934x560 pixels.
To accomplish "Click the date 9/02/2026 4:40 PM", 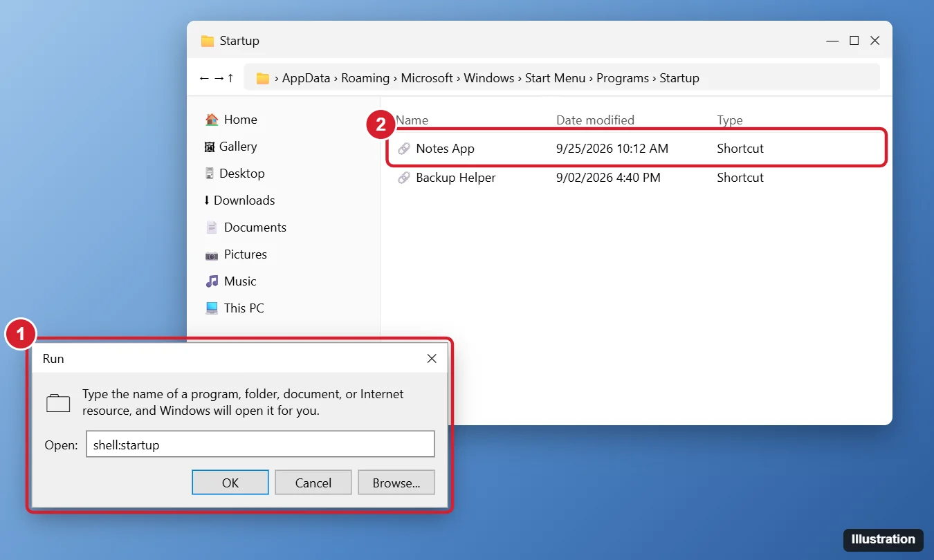I will (x=608, y=178).
